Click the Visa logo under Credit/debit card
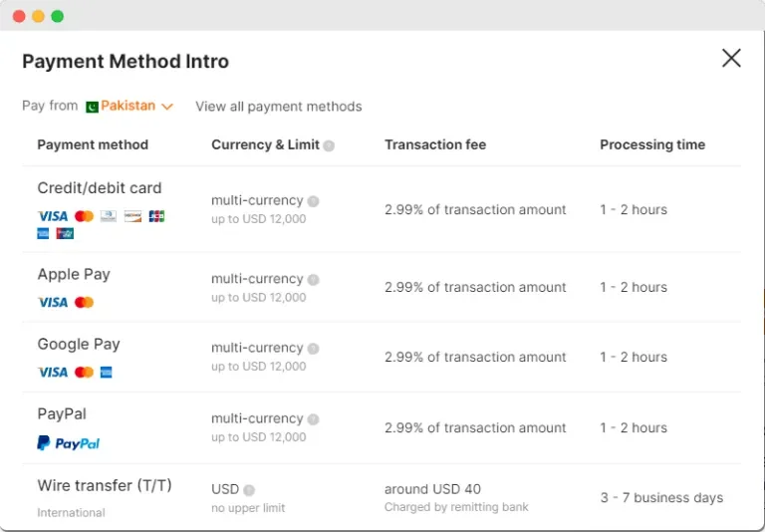Screen dimensions: 765x532 (x=53, y=216)
